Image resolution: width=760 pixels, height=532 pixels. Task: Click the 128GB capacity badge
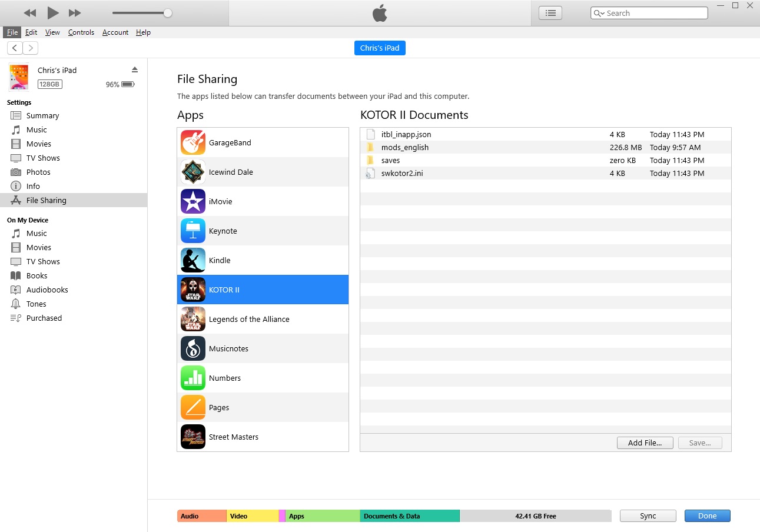tap(50, 84)
